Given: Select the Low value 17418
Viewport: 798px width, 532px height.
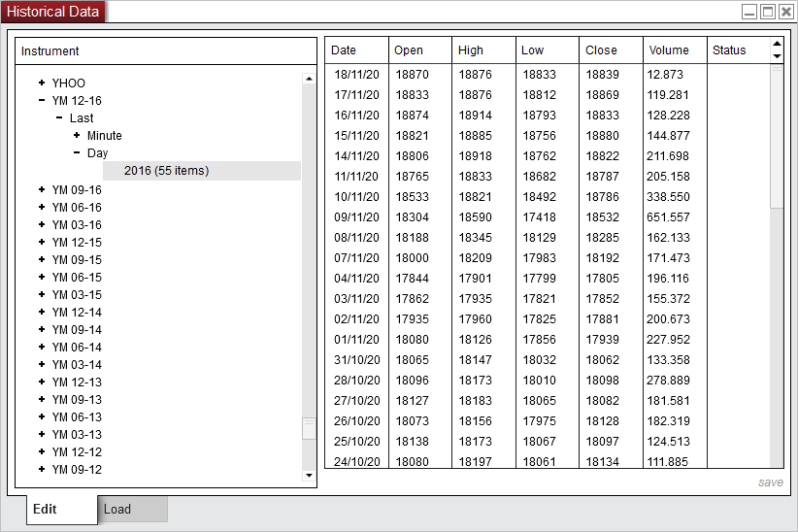Looking at the screenshot, I should pos(540,216).
